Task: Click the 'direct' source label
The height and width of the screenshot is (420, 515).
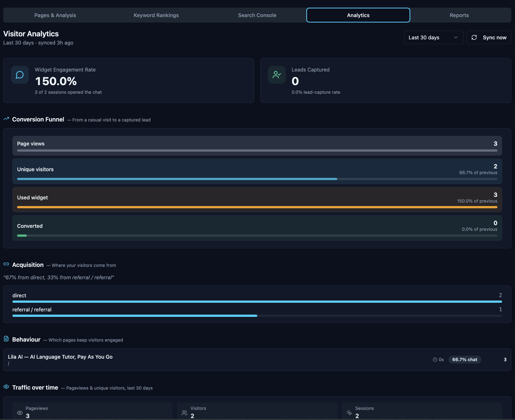Action: coord(19,295)
